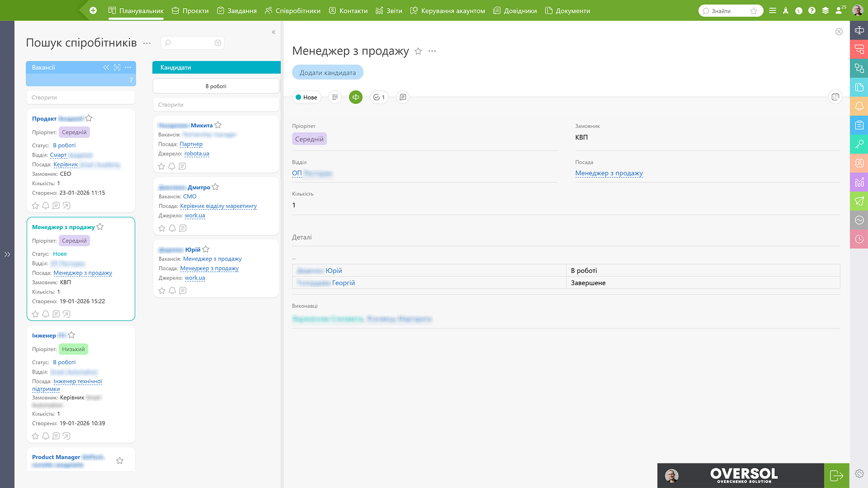Click reminder bell on Микита candidate card
Screen dimensions: 868x488
(x=172, y=166)
